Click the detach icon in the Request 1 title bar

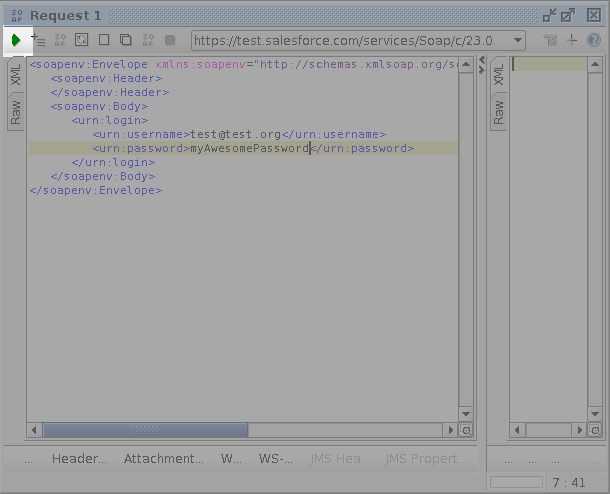coord(550,16)
